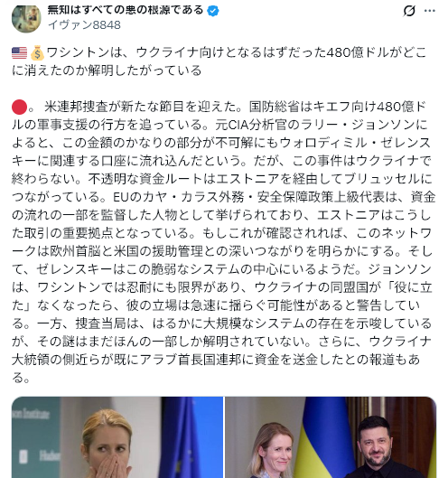Image resolution: width=448 pixels, height=478 pixels.
Task: Click the headline starting ワシントンは
Action: [x=219, y=61]
